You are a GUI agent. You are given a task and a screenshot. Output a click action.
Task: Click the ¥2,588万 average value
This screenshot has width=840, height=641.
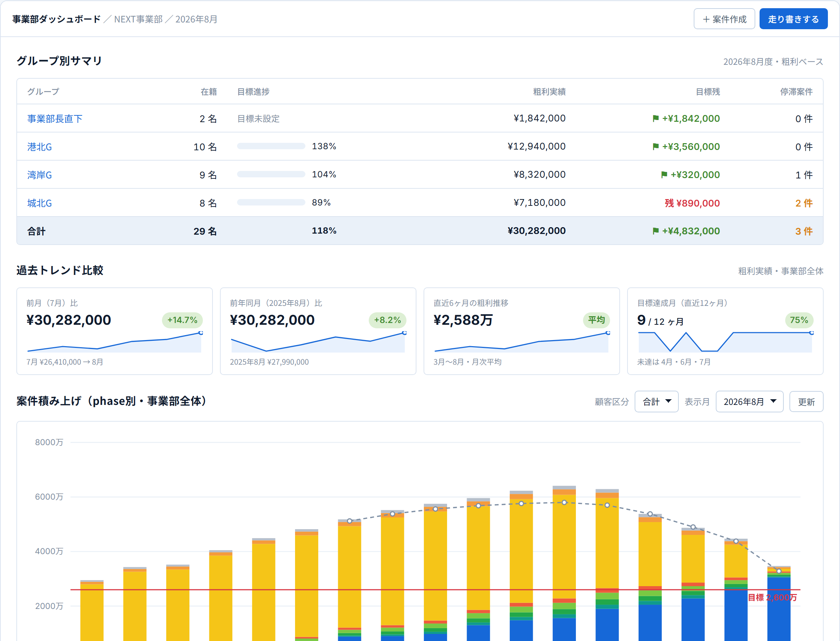463,320
